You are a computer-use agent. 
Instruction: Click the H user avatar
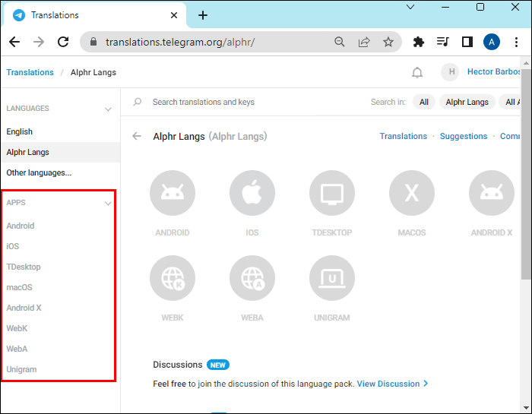pos(450,72)
